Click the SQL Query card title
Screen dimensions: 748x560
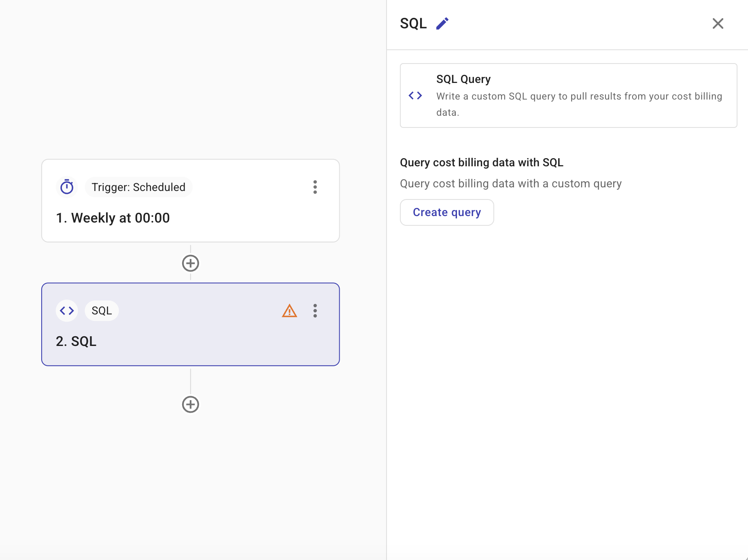(463, 79)
